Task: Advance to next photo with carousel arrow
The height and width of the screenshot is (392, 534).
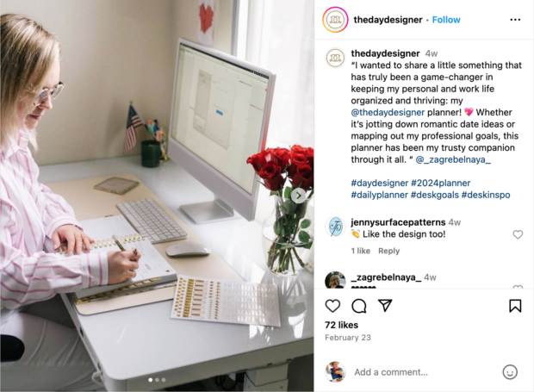Action: pos(298,196)
